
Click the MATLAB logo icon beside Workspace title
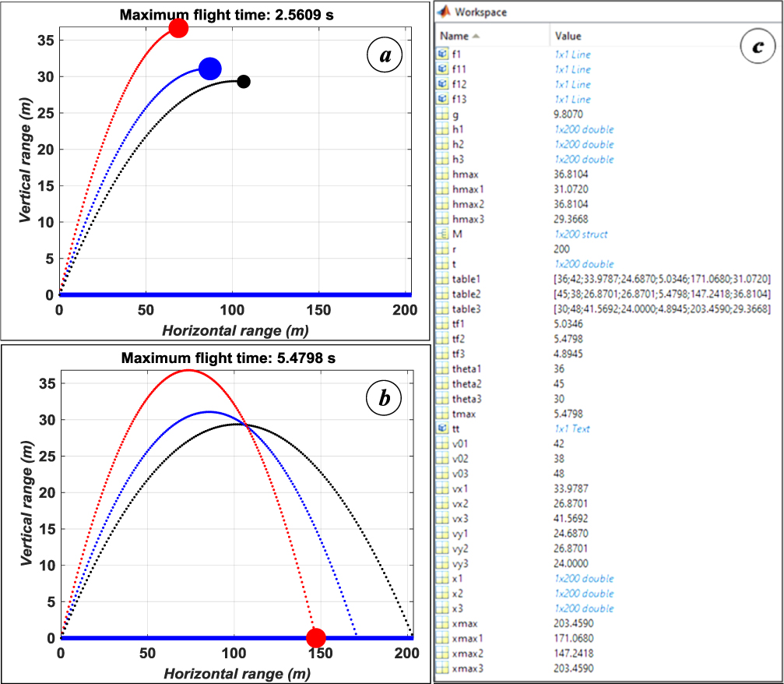(x=444, y=11)
